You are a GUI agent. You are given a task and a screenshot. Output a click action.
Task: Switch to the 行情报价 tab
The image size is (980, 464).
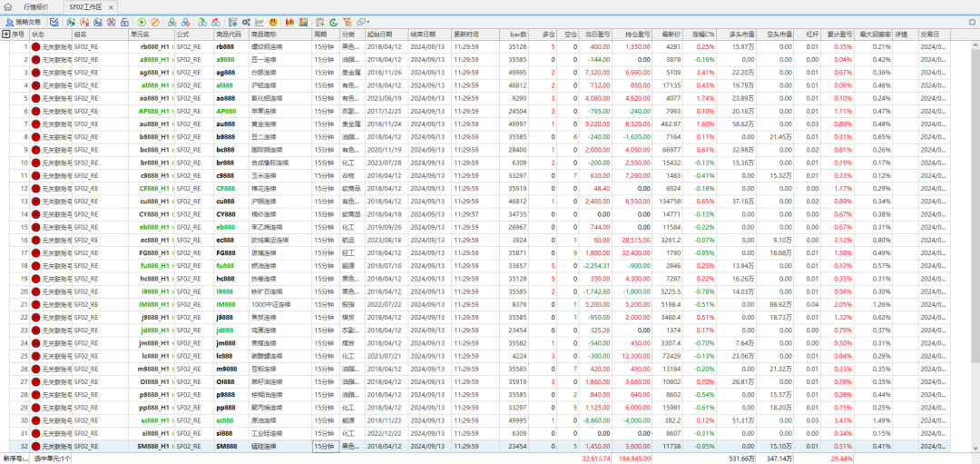pyautogui.click(x=37, y=5)
